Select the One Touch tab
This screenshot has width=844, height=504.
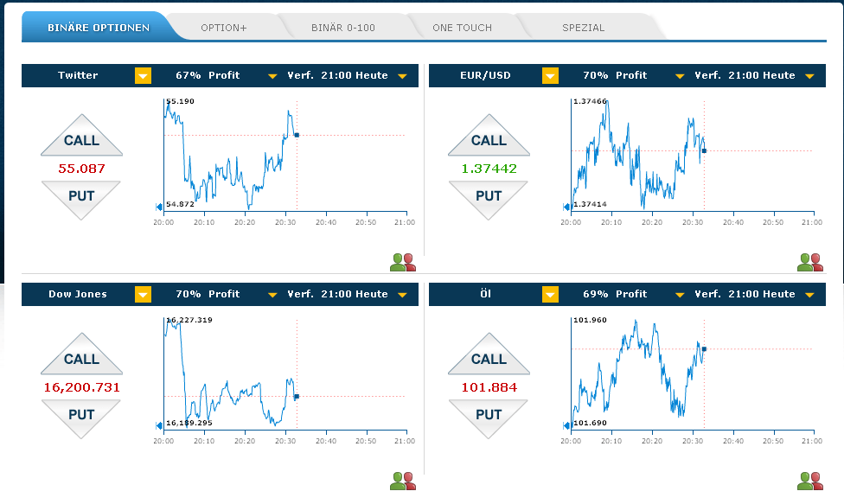tap(462, 28)
